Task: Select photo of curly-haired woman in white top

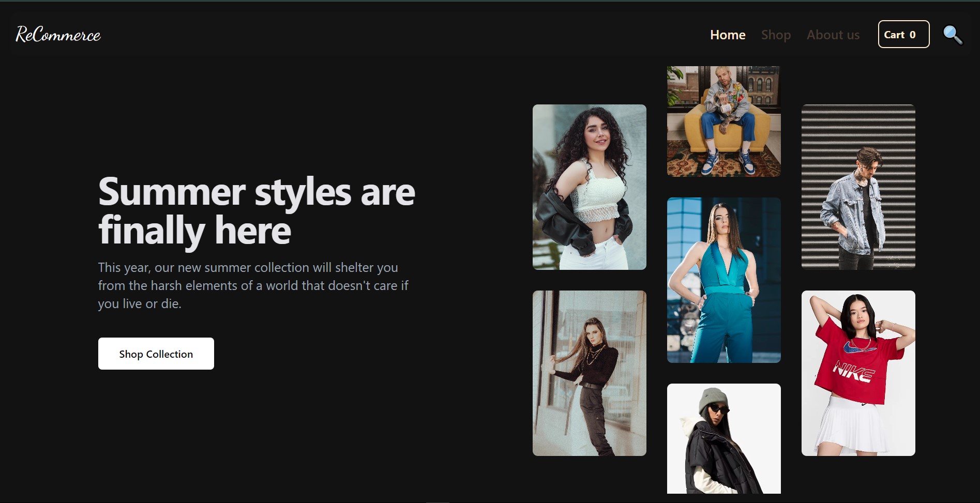Action: [x=590, y=187]
